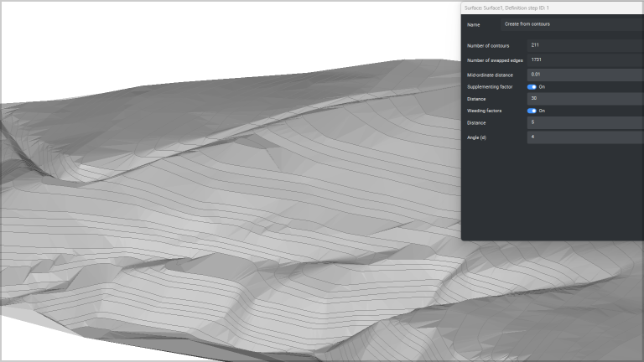644x362 pixels.
Task: Click the Mid-ordinate distance label
Action: (490, 75)
